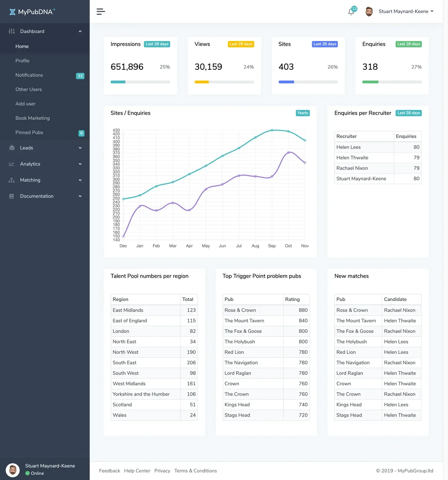Click the teal line point at Sep

[x=272, y=130]
